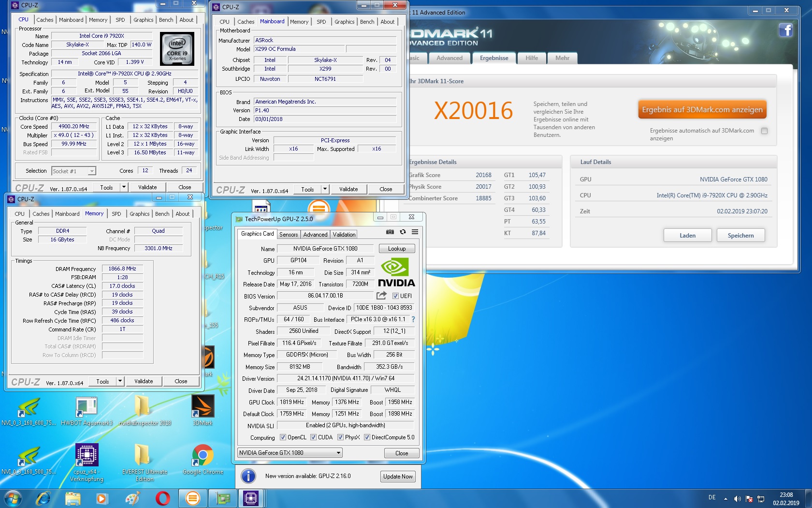Click the Core Speed 4900.20 MHz value
Viewport: 812px width, 508px height.
point(74,126)
